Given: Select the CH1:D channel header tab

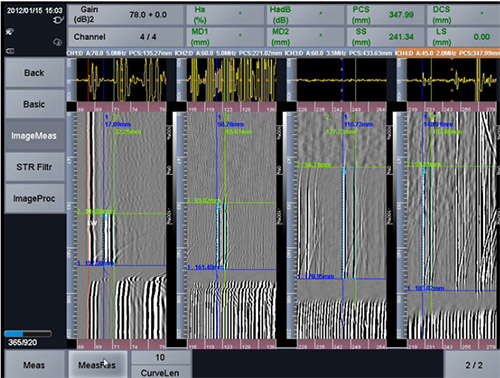Looking at the screenshot, I should pyautogui.click(x=120, y=53).
